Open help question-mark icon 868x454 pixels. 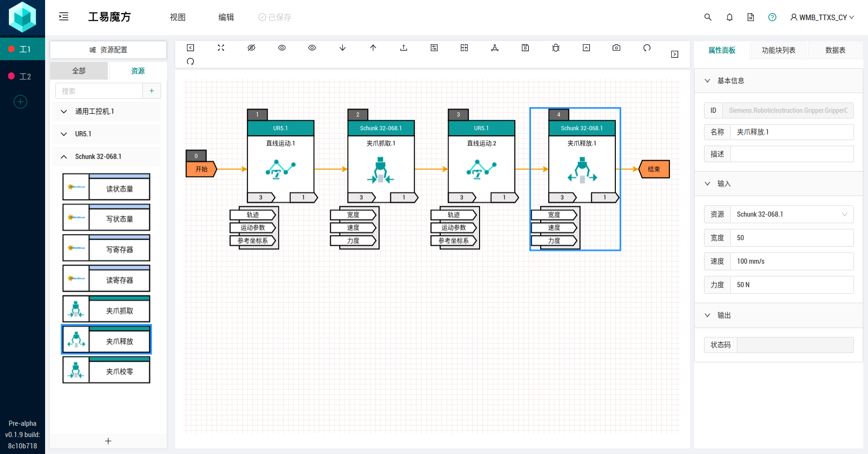(772, 17)
